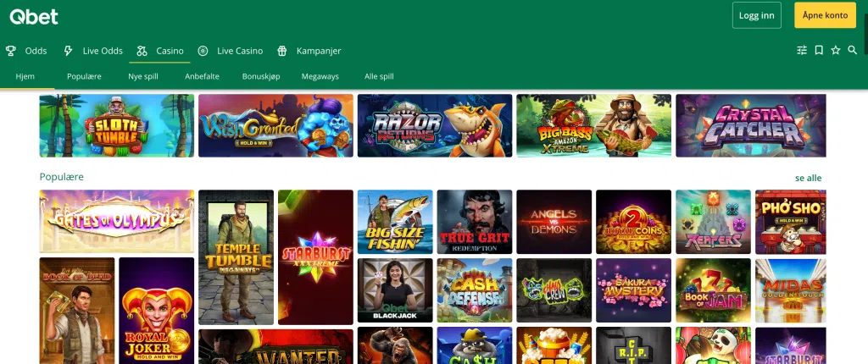
Task: Open the search magnifier icon
Action: (x=853, y=50)
